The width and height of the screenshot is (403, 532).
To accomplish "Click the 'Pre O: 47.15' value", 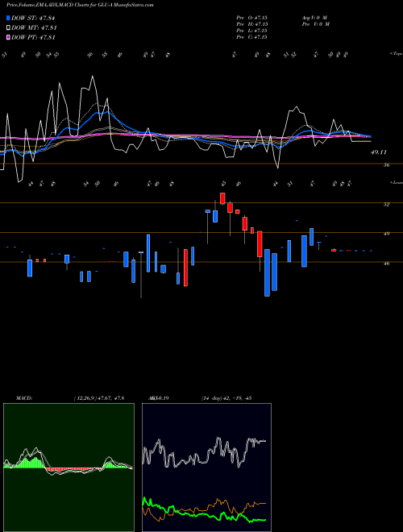I will (251, 17).
